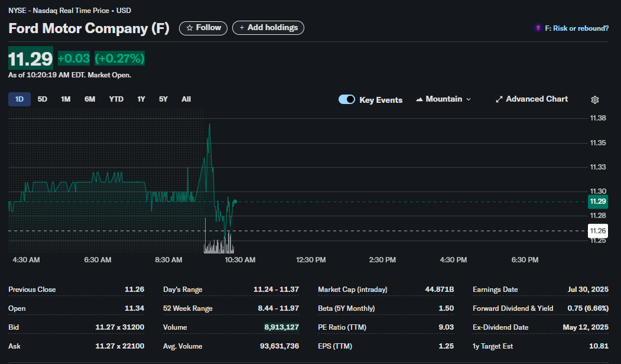This screenshot has width=621, height=364.
Task: Click the 52 Week Range value 8.44 - 11.97
Action: [x=278, y=308]
